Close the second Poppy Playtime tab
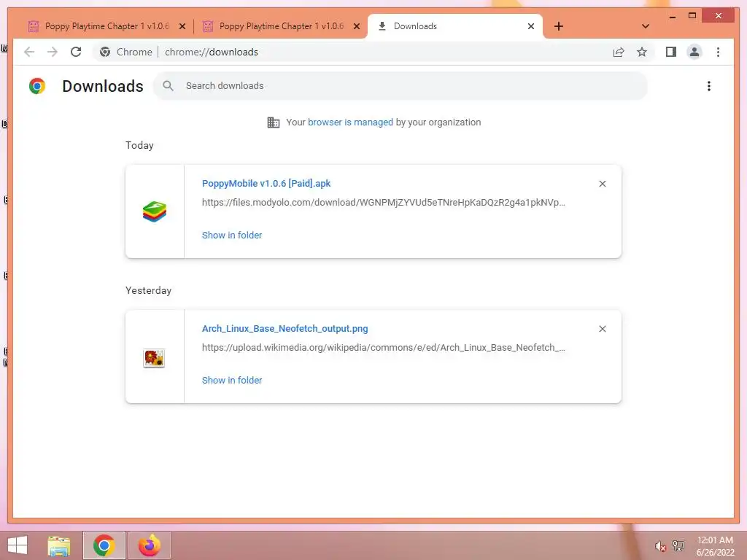The width and height of the screenshot is (747, 560). pos(356,27)
